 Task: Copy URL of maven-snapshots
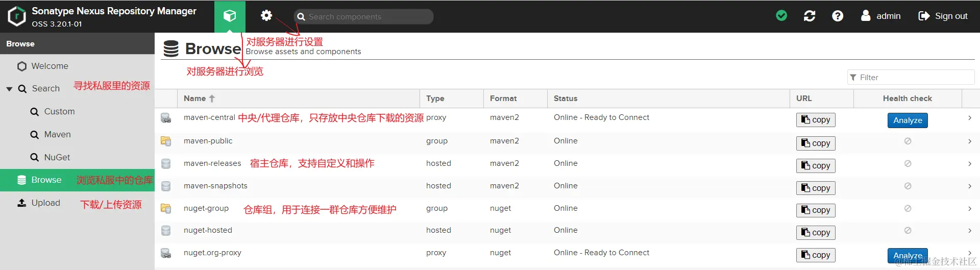tap(816, 188)
